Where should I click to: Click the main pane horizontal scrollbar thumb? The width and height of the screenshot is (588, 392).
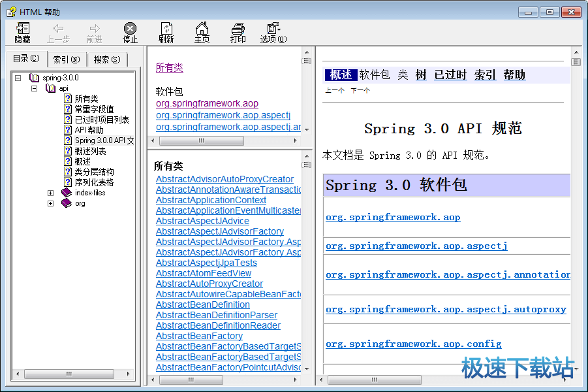[374, 380]
